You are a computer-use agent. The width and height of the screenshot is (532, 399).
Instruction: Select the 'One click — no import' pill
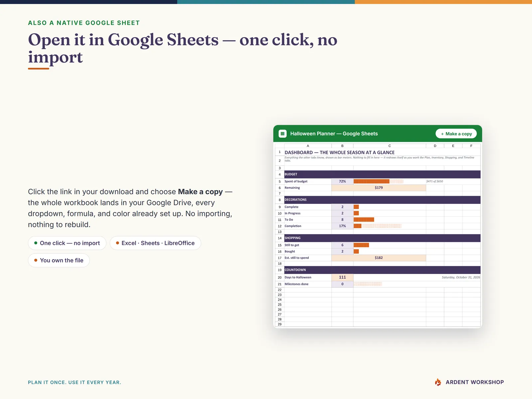pyautogui.click(x=67, y=243)
